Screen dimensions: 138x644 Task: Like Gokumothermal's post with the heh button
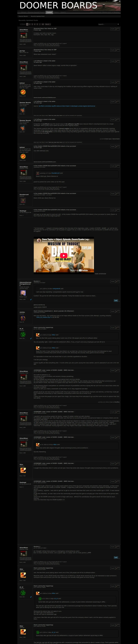point(116,301)
